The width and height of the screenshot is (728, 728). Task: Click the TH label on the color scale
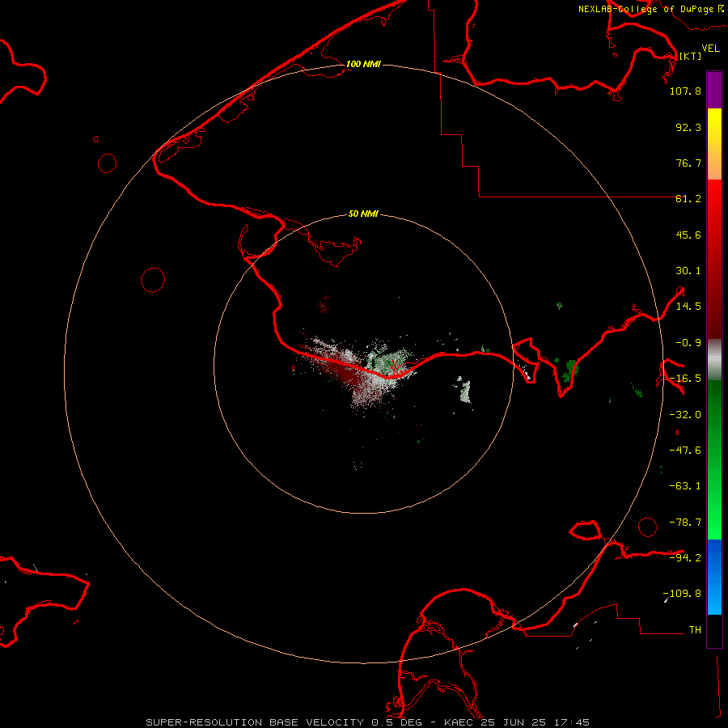(695, 629)
